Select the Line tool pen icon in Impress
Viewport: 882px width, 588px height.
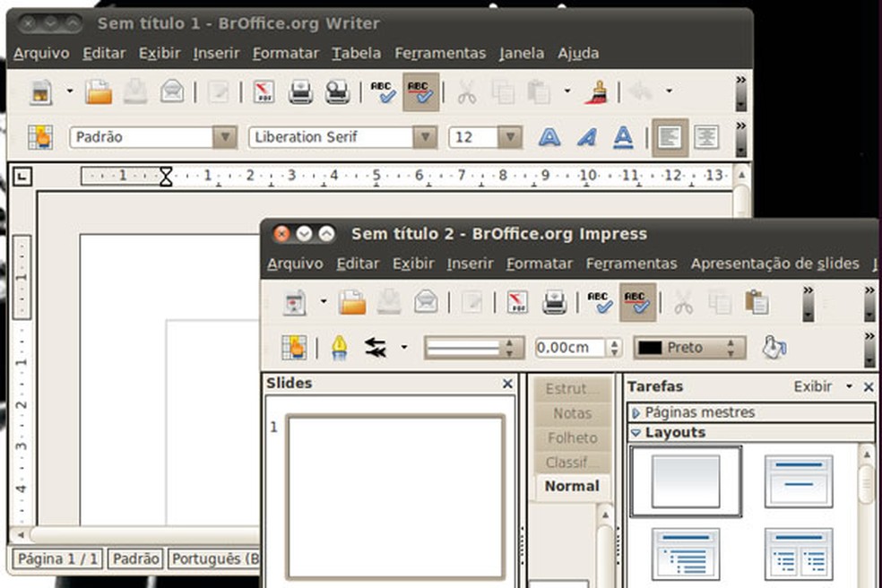click(339, 348)
